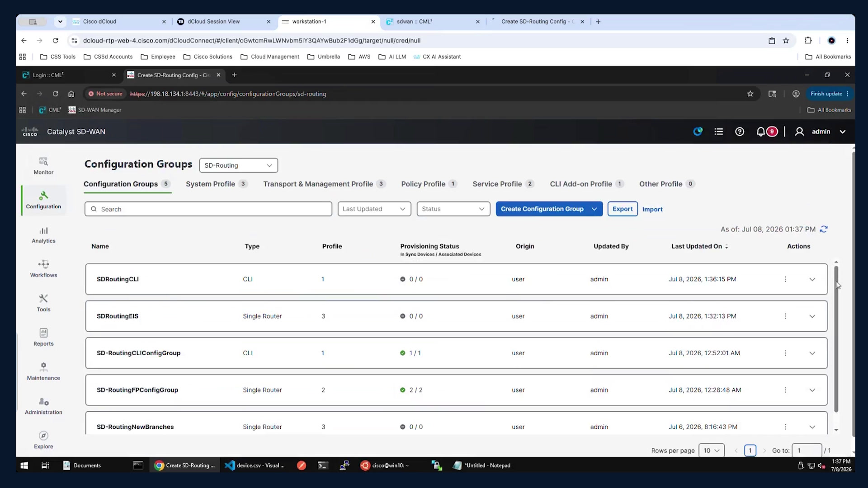Expand the SDRoutingEIS row details
868x488 pixels.
click(812, 316)
